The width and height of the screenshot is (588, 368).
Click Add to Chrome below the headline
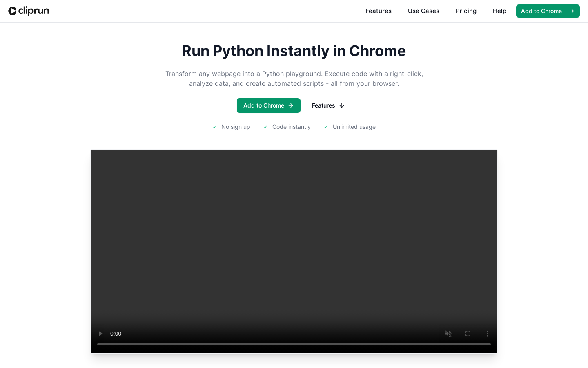coord(268,105)
